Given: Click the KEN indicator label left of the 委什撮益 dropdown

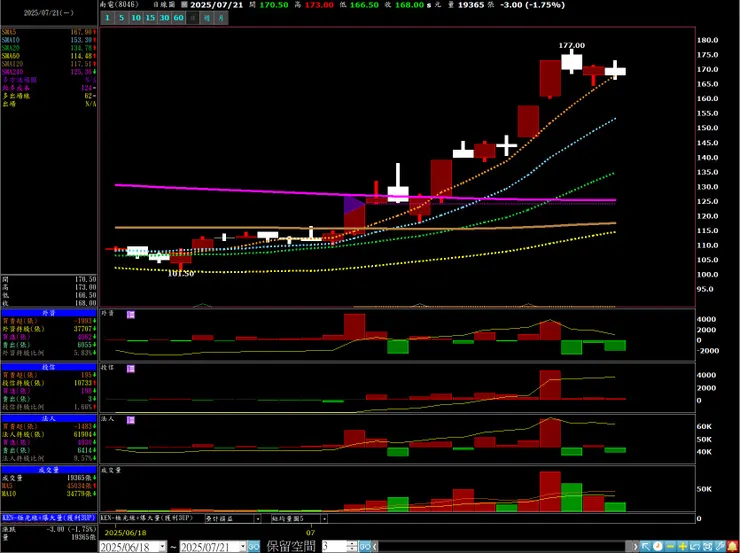Looking at the screenshot, I should pos(146,518).
